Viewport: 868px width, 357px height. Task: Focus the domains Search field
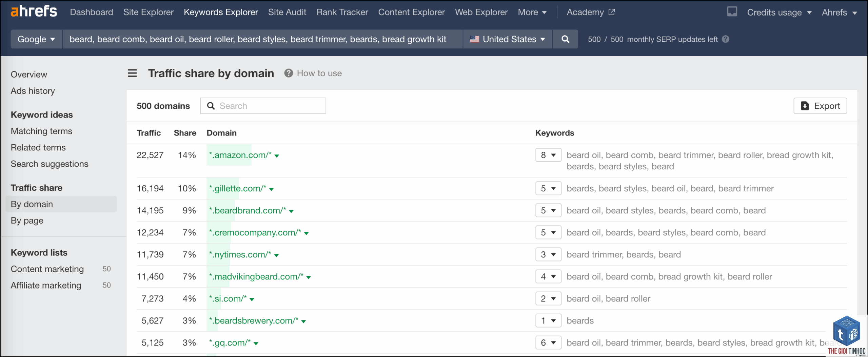(x=263, y=106)
